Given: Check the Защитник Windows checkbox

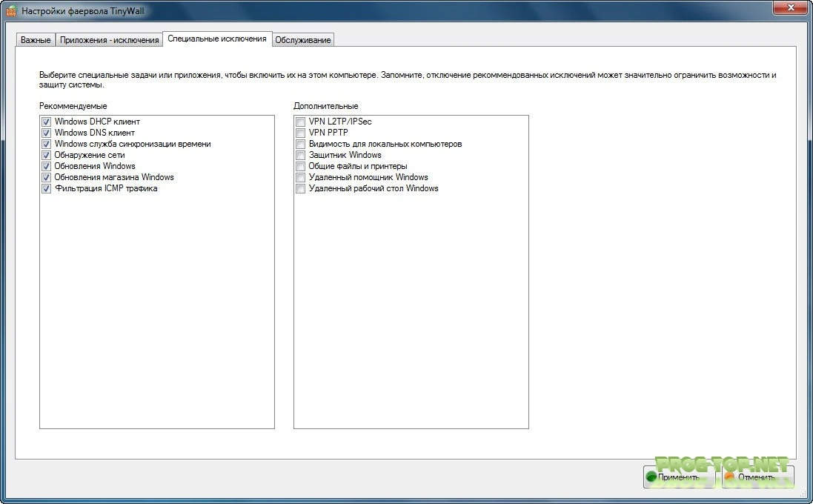Looking at the screenshot, I should [300, 155].
